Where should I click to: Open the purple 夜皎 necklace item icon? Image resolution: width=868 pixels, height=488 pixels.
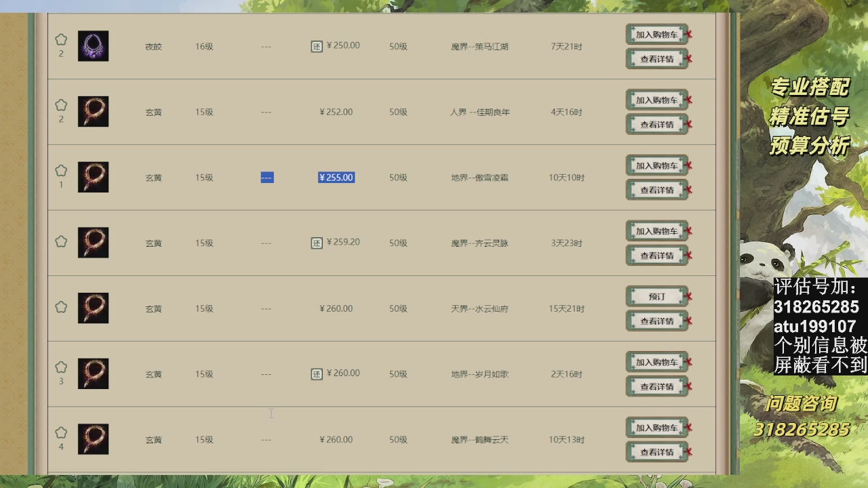point(93,46)
